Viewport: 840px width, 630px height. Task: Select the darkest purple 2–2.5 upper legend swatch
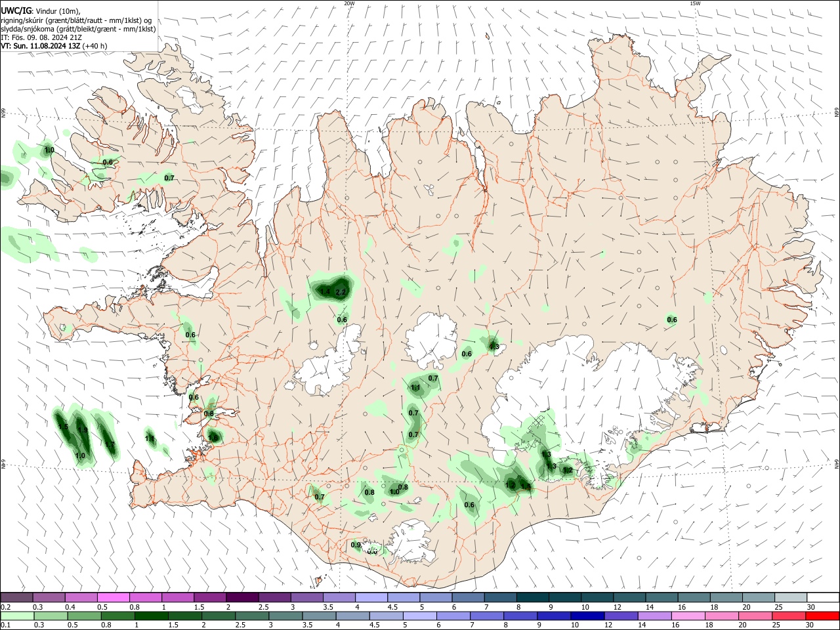point(241,598)
